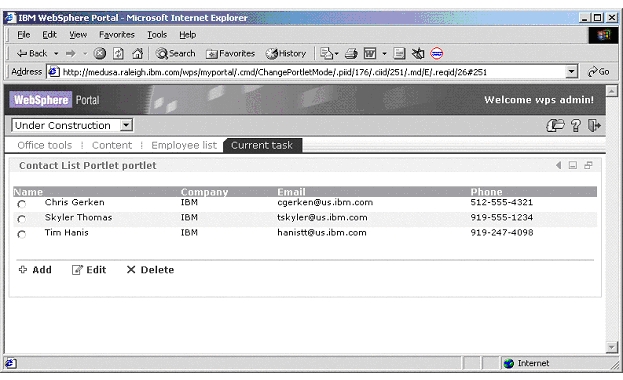The width and height of the screenshot is (623, 380).
Task: Select the Current task tab
Action: coord(262,145)
